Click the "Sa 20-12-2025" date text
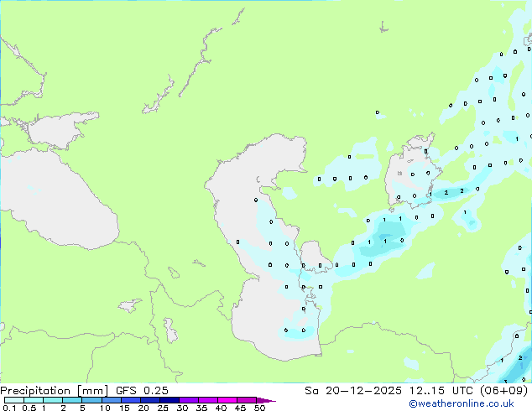 pos(353,391)
